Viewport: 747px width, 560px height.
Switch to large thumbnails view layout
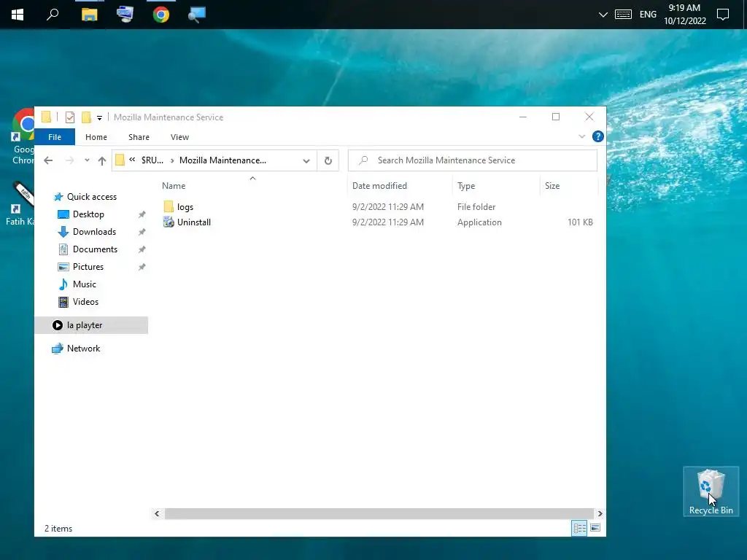click(595, 528)
